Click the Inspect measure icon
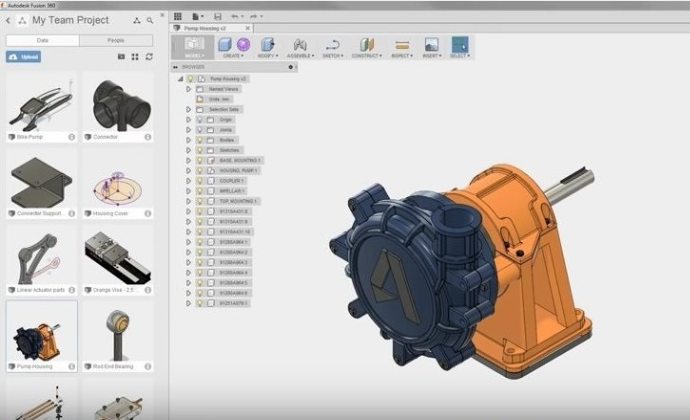Image resolution: width=690 pixels, height=420 pixels. click(x=402, y=45)
